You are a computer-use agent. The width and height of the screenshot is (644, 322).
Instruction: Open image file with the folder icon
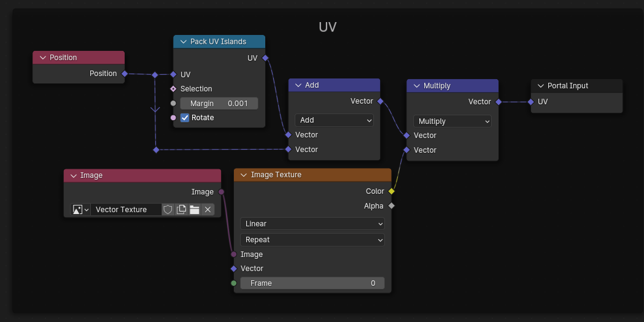[194, 210]
